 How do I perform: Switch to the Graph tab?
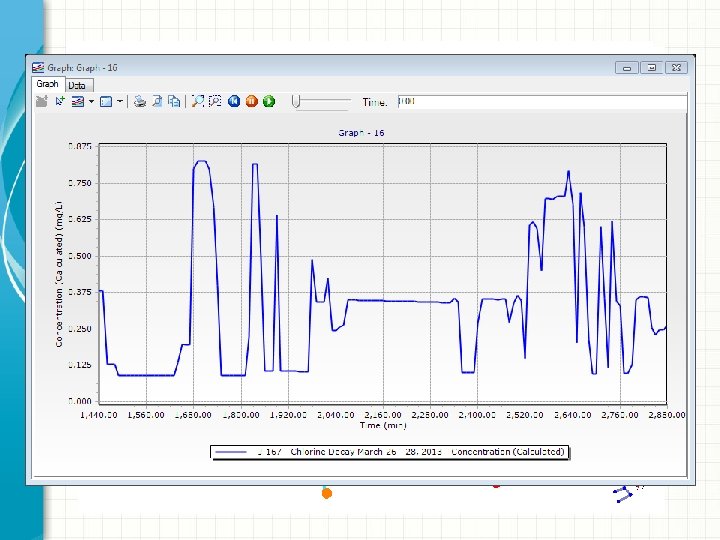[x=47, y=84]
